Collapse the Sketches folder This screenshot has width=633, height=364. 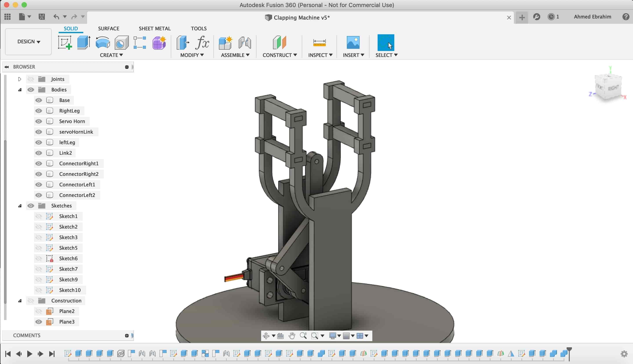20,206
